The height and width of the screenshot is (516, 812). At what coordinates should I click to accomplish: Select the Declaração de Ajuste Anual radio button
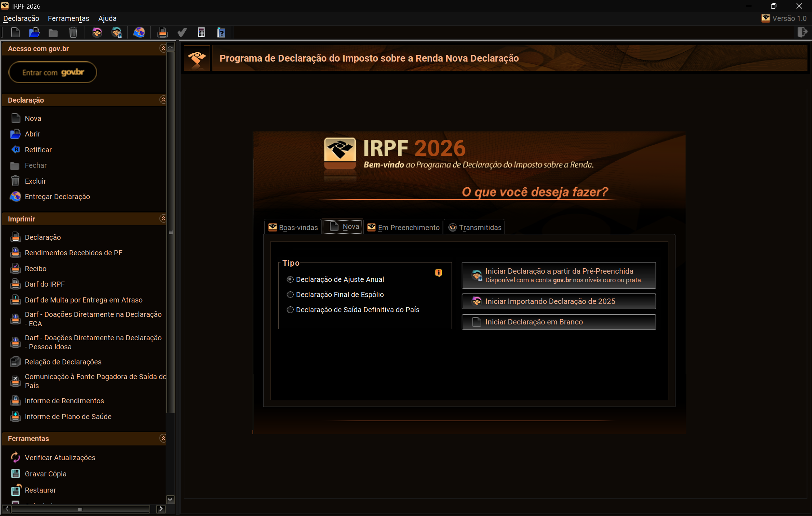click(x=290, y=279)
